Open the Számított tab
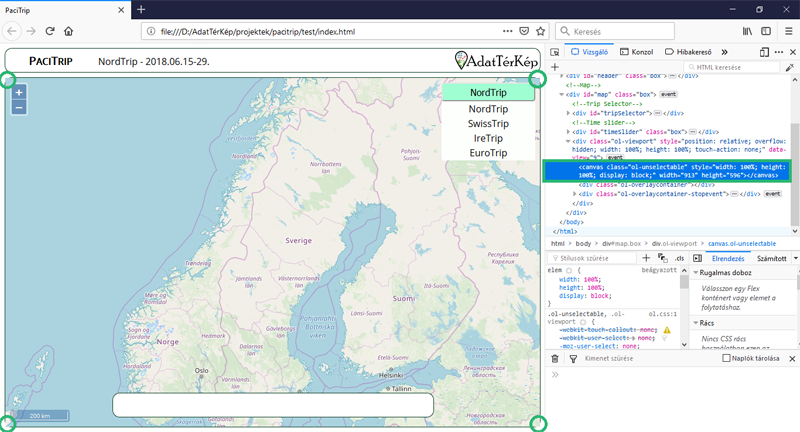The image size is (800, 432). (x=771, y=259)
